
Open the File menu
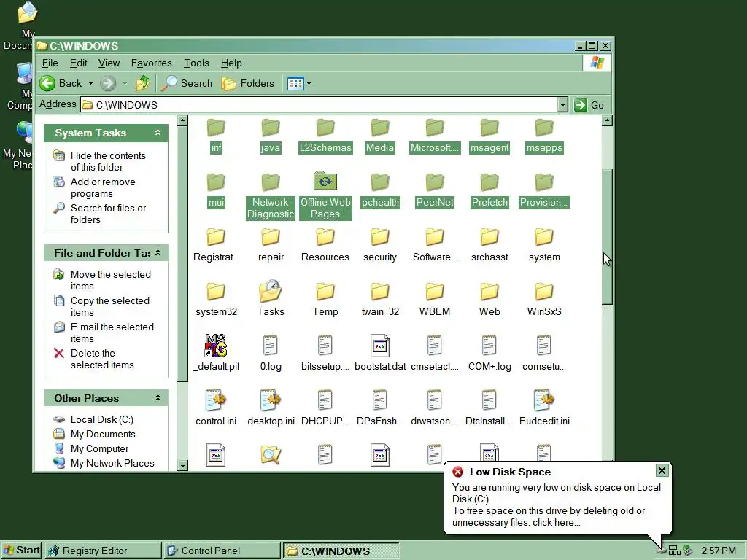(50, 63)
